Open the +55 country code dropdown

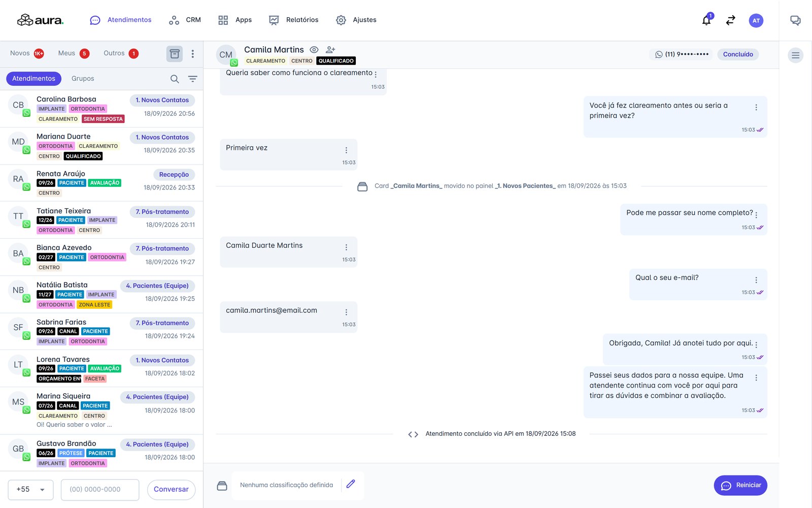pyautogui.click(x=30, y=490)
